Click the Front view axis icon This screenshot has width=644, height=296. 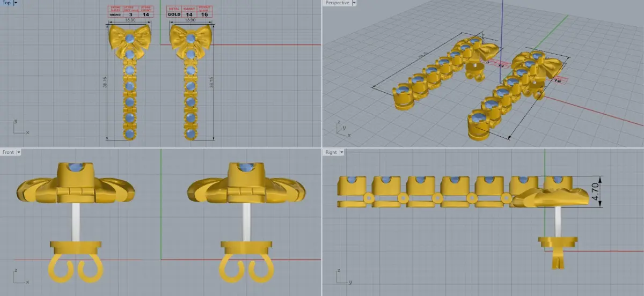[x=20, y=276]
